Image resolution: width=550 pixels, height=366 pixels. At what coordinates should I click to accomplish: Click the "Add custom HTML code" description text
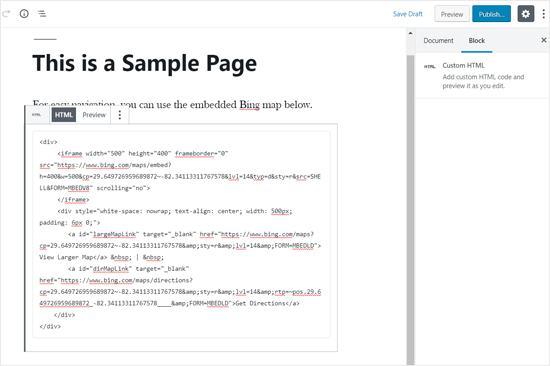(x=483, y=81)
